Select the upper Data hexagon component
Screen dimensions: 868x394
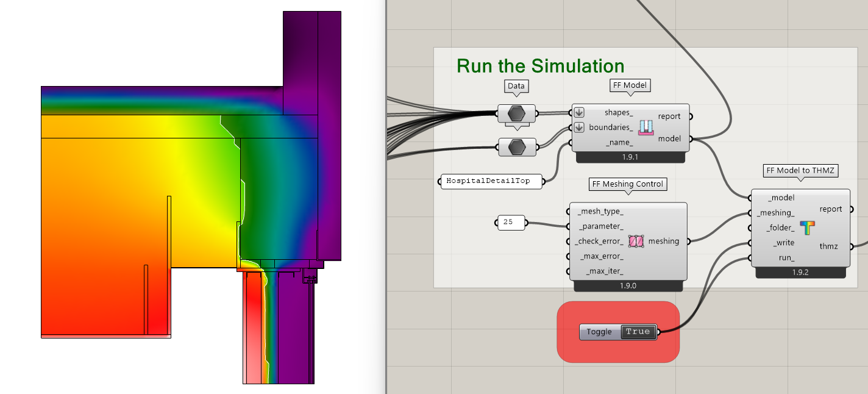(x=516, y=113)
